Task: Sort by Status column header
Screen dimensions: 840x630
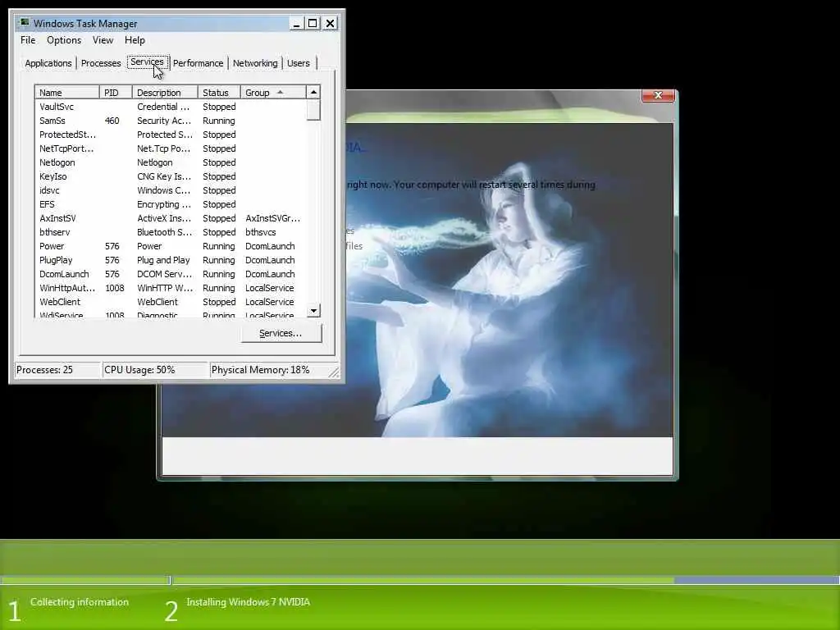Action: coord(219,92)
